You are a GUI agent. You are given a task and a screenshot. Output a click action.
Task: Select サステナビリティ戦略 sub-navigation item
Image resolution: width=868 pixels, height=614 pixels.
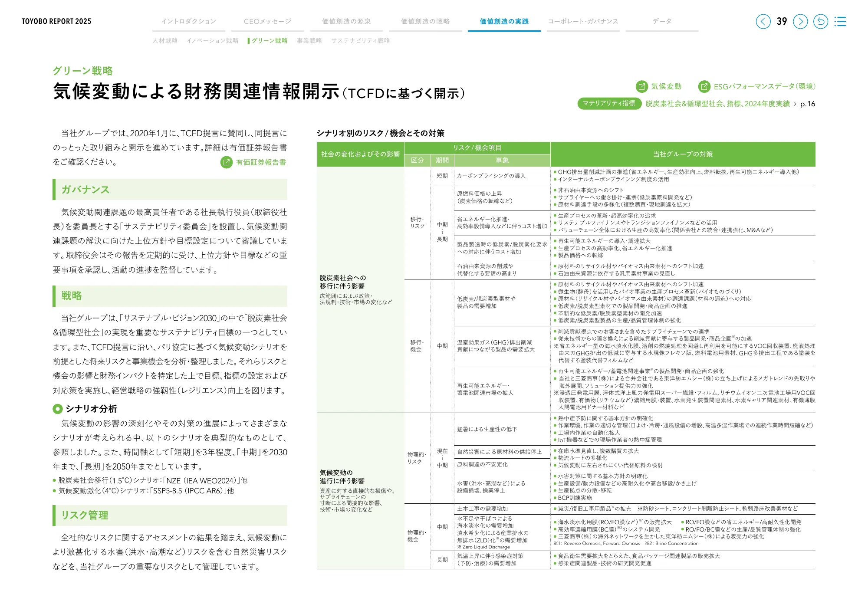tap(360, 41)
